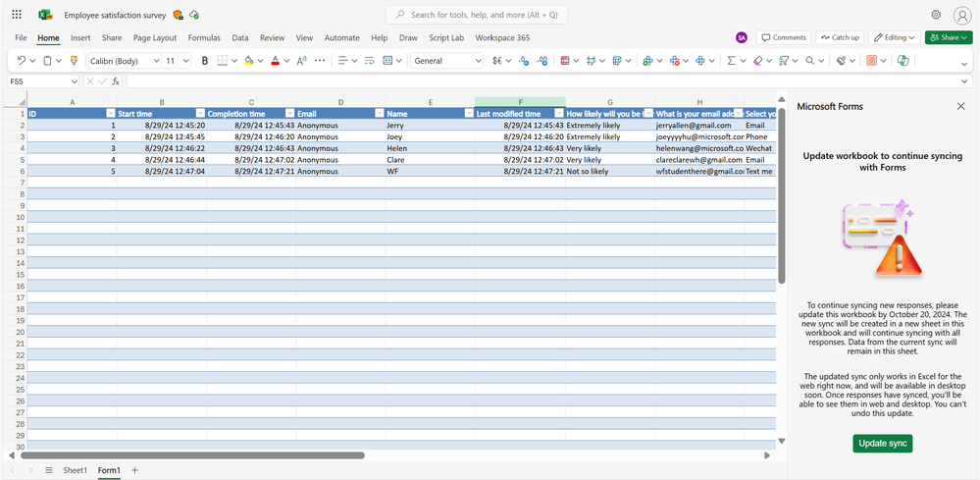Click the Format as table icon
The height and width of the screenshot is (480, 980).
point(617,61)
